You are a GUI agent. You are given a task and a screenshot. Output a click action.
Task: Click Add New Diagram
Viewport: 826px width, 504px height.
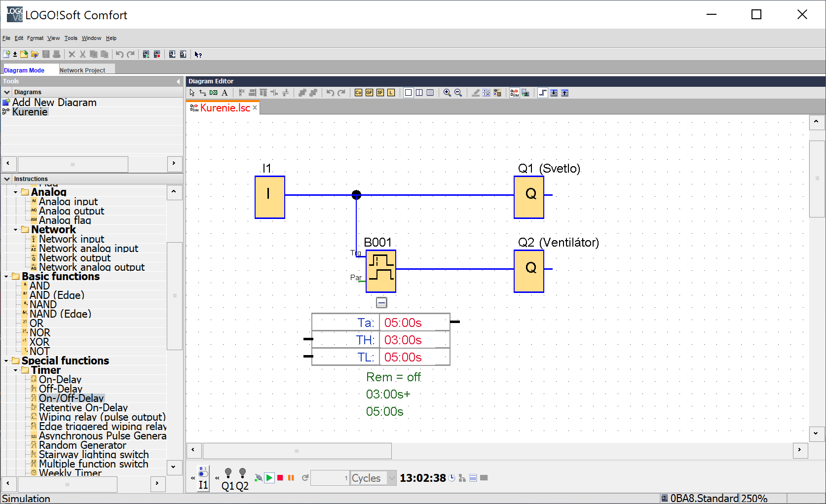pyautogui.click(x=54, y=103)
